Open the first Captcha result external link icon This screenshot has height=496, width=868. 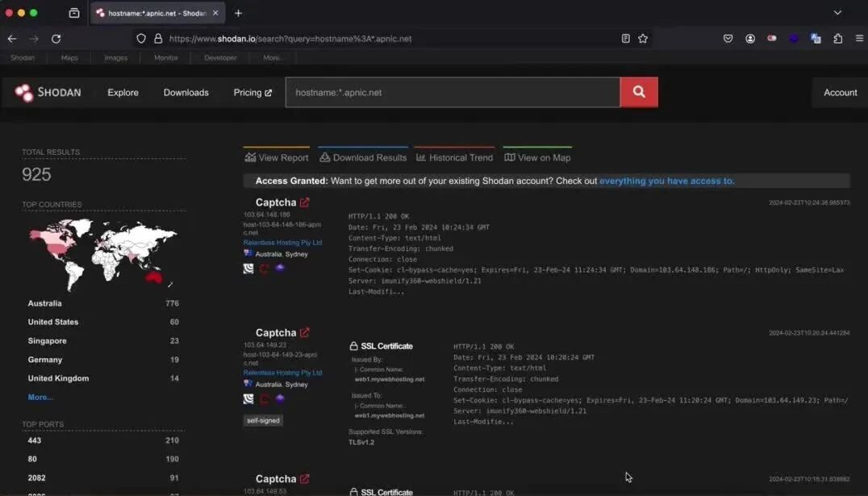tap(304, 202)
